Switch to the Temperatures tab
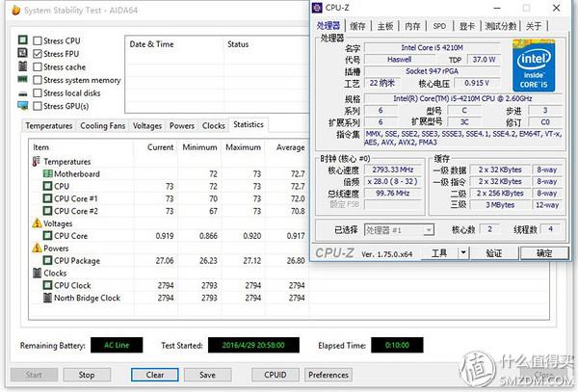The width and height of the screenshot is (578, 392). pyautogui.click(x=49, y=126)
